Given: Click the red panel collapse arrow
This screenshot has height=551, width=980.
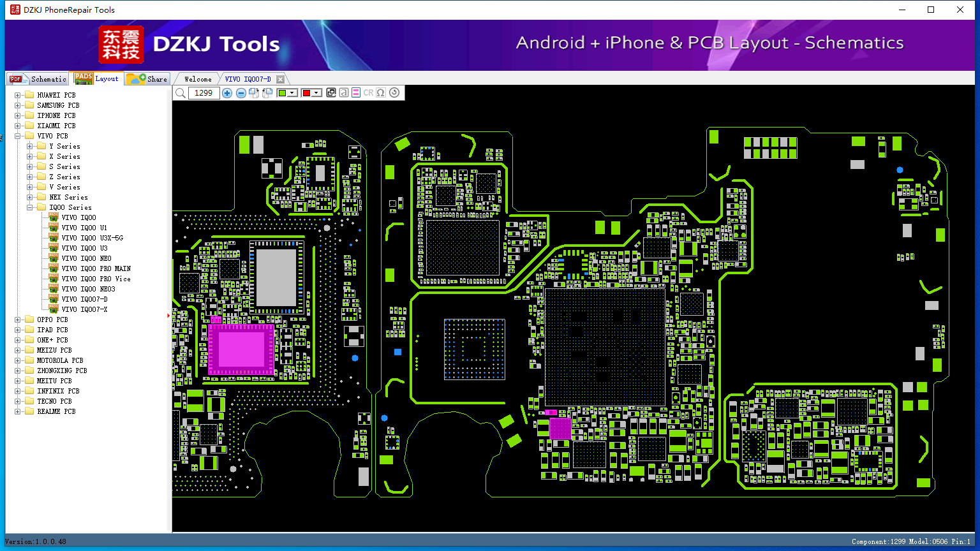Looking at the screenshot, I should [169, 315].
